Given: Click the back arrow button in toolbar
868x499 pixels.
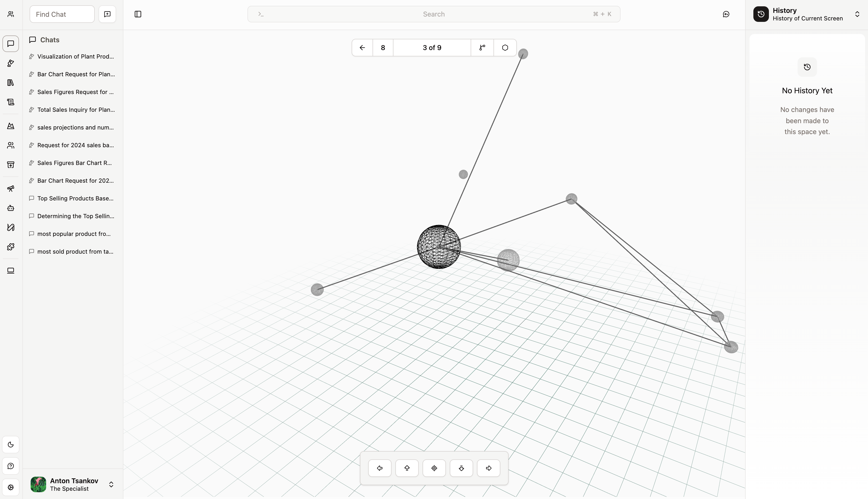Looking at the screenshot, I should pos(362,48).
